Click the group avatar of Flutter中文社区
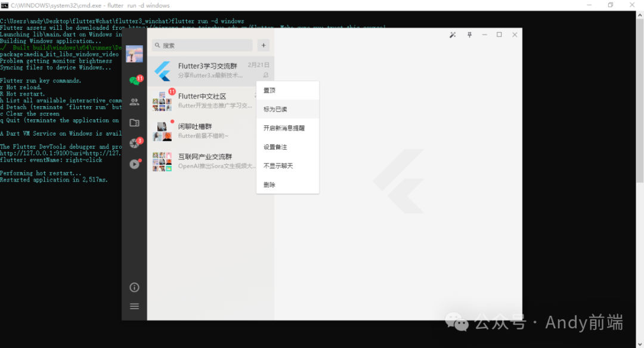Screen dimensions: 644x348 [x=163, y=101]
